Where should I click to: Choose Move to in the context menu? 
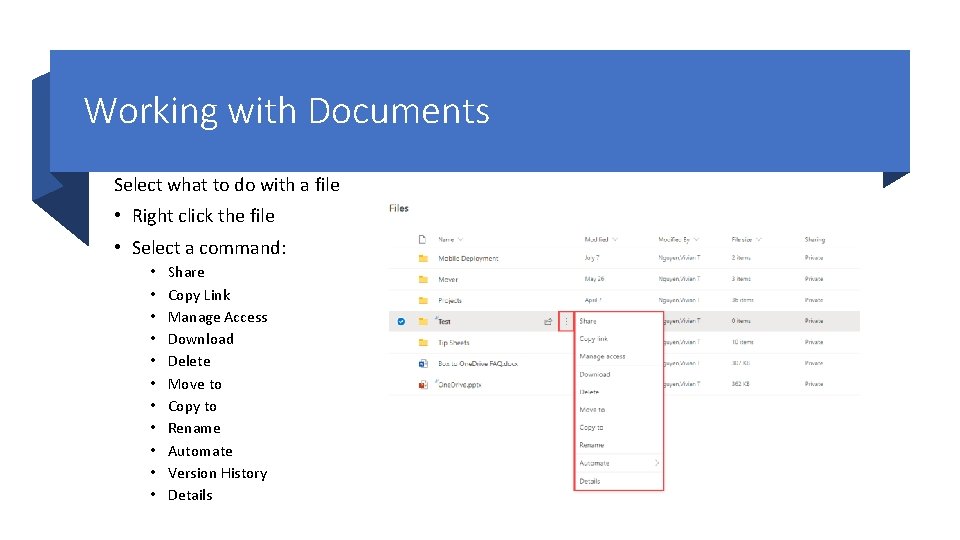pos(592,410)
